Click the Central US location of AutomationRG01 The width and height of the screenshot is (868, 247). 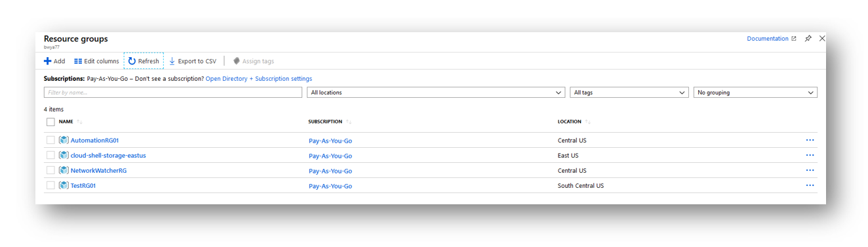(572, 141)
